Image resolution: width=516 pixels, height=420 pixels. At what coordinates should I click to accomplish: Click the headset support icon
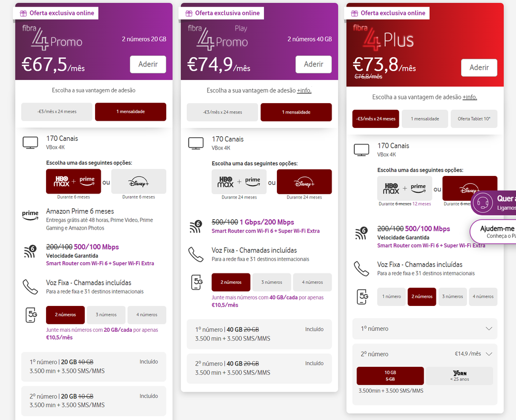coord(483,202)
